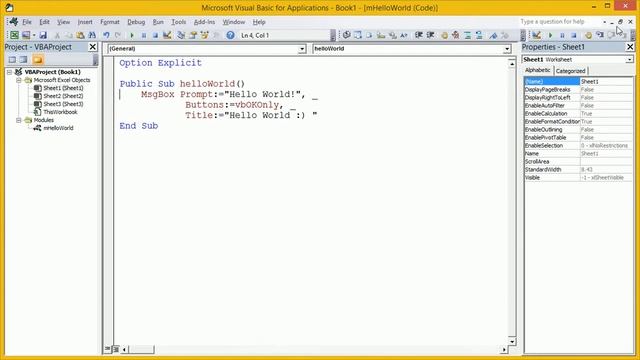Click the horizontal scrollbar right arrow
640x360 pixels.
[504, 349]
